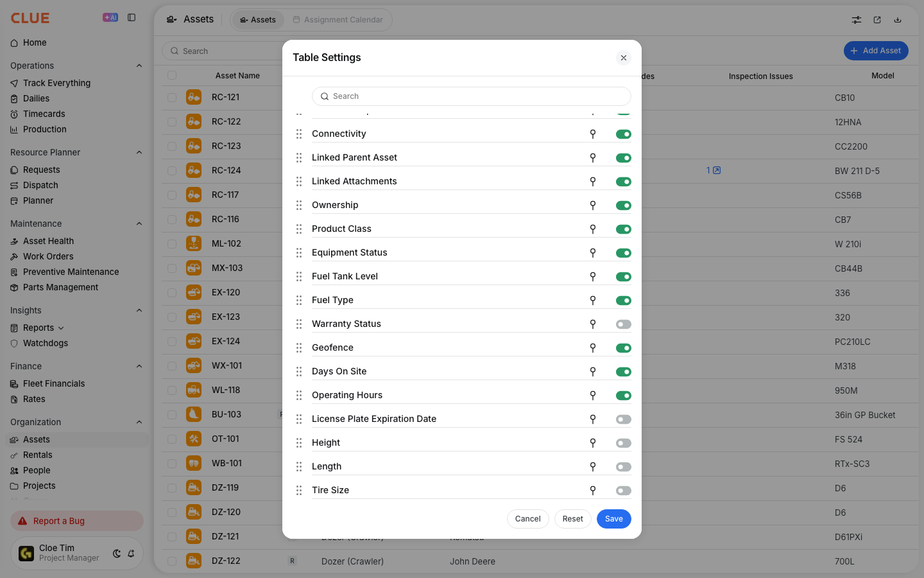Switch to Assignment Calendar tab
Screen dimensions: 924x578
coord(338,20)
